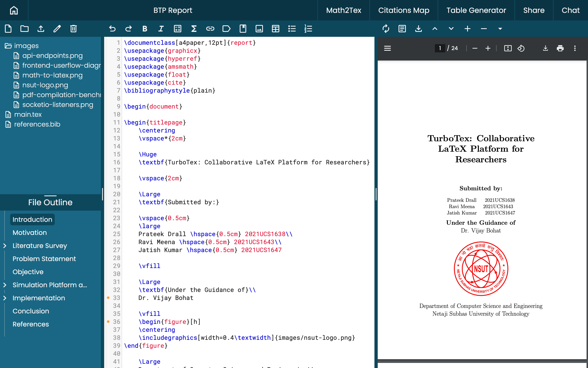Screen dimensions: 588x368
Task: Open the zoom options dropdown arrow
Action: coord(500,29)
